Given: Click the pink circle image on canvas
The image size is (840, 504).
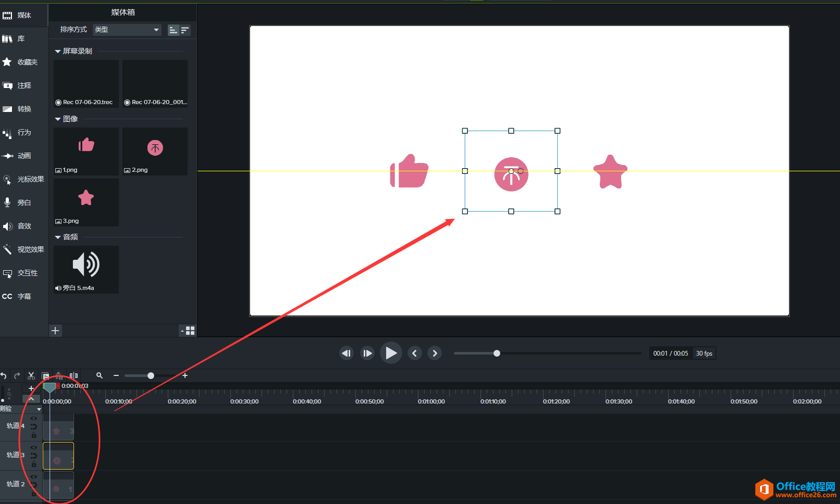Looking at the screenshot, I should (511, 174).
